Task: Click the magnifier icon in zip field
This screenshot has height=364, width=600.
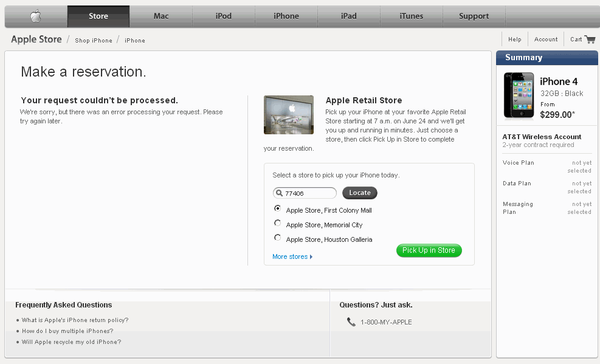Action: pos(280,193)
